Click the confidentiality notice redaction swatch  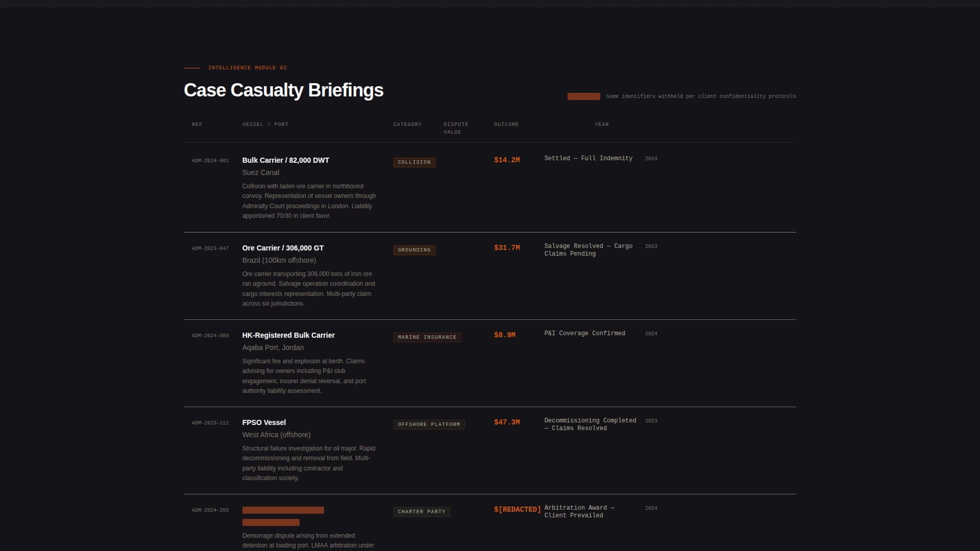[x=583, y=96]
